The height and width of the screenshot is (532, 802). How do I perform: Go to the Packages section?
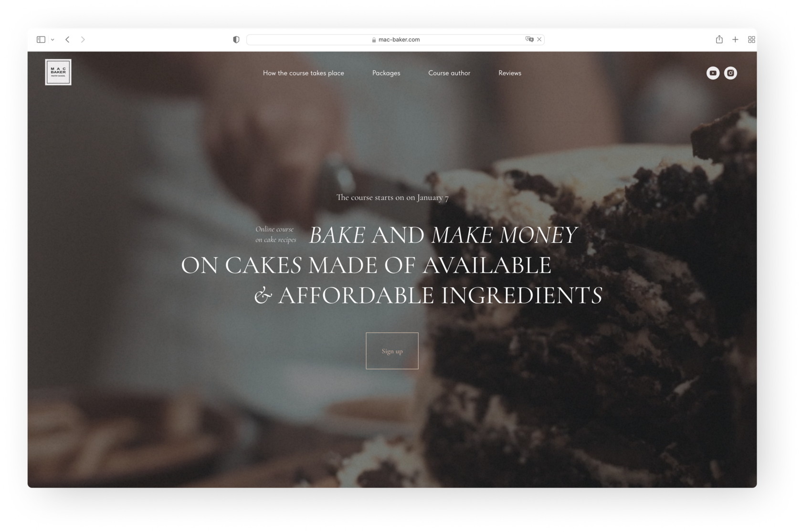pyautogui.click(x=386, y=73)
